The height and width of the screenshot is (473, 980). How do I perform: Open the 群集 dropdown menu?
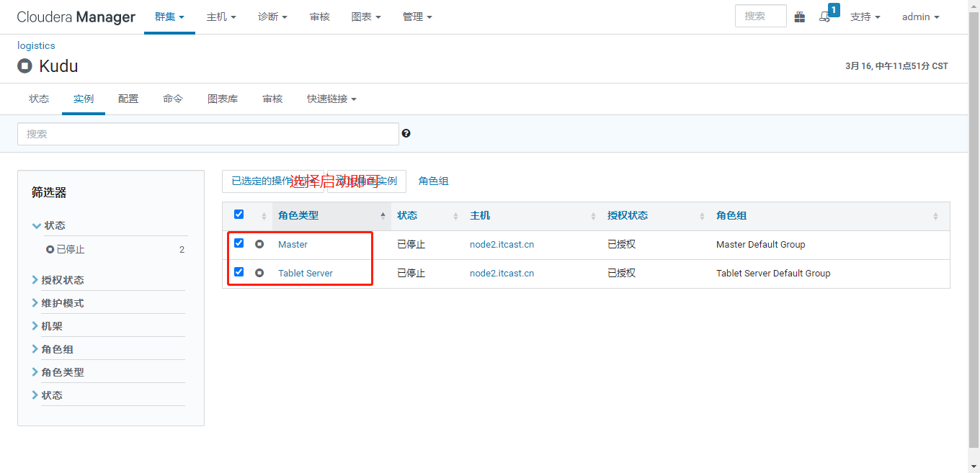click(170, 17)
